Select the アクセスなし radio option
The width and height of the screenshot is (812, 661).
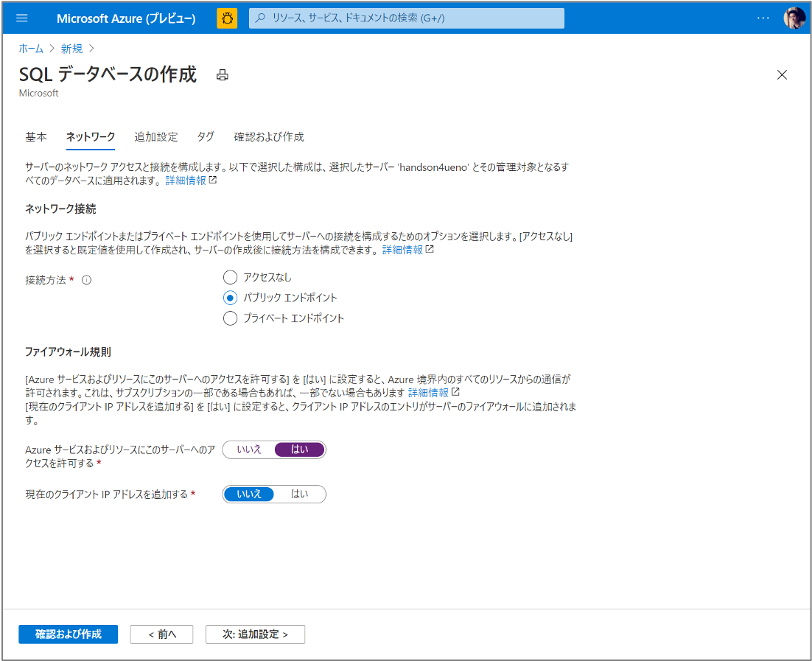230,277
